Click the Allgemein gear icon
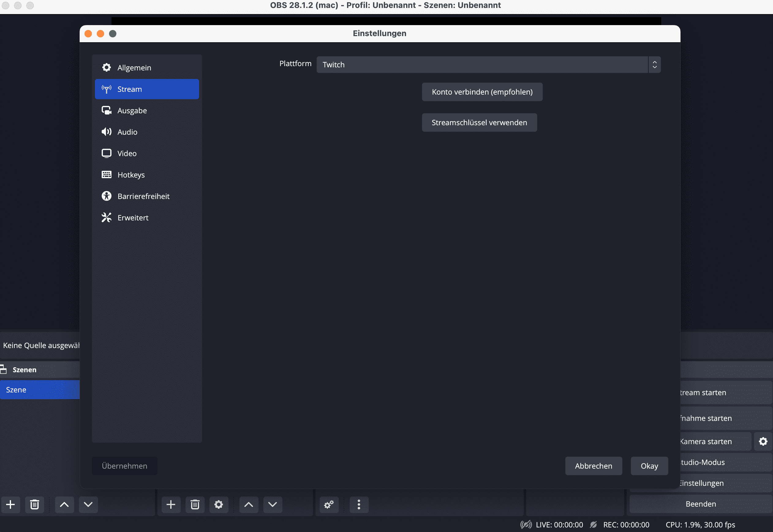Viewport: 773px width, 532px height. pyautogui.click(x=106, y=67)
